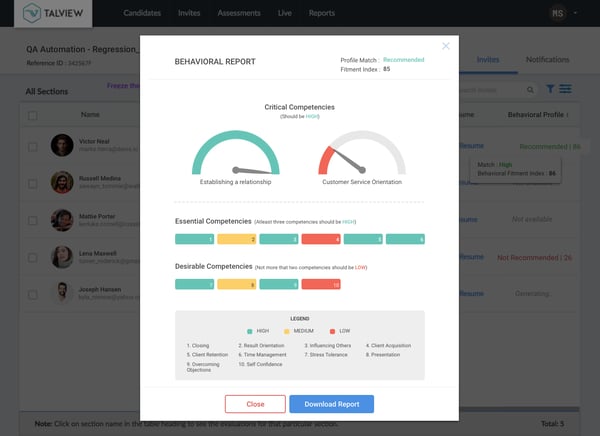600x436 pixels.
Task: Select Joseph Hansen's checkbox
Action: (x=33, y=294)
